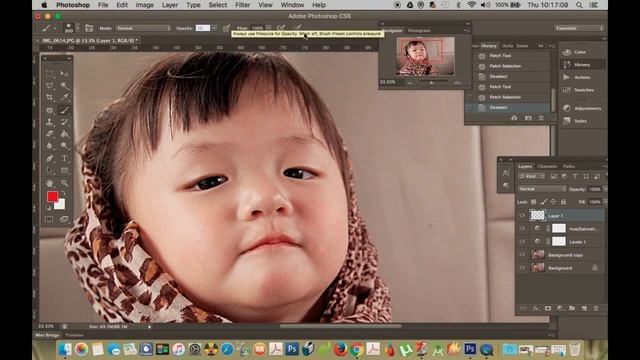
Task: Open the layer Opacity dropdown arrow
Action: coord(605,189)
